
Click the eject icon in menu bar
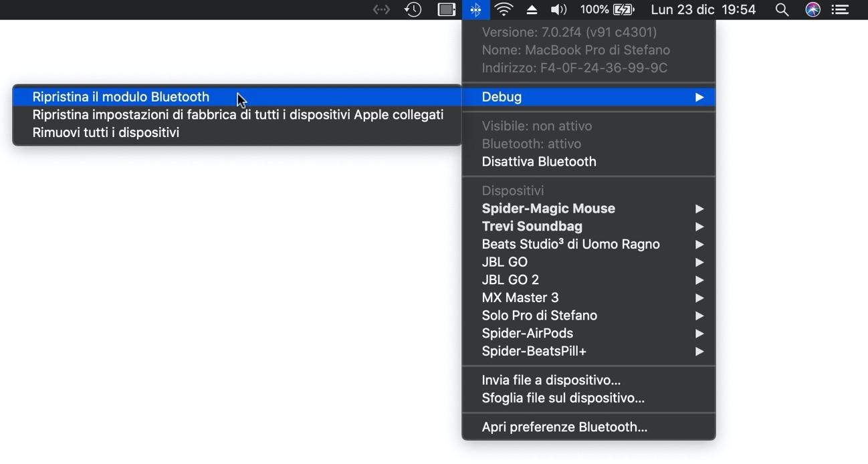532,9
